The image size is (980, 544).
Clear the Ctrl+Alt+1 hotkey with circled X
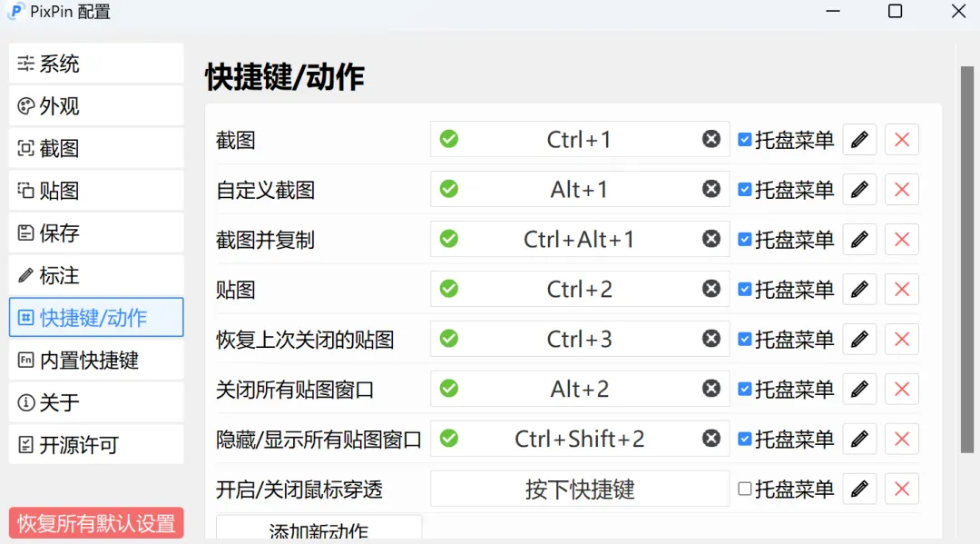(x=711, y=239)
